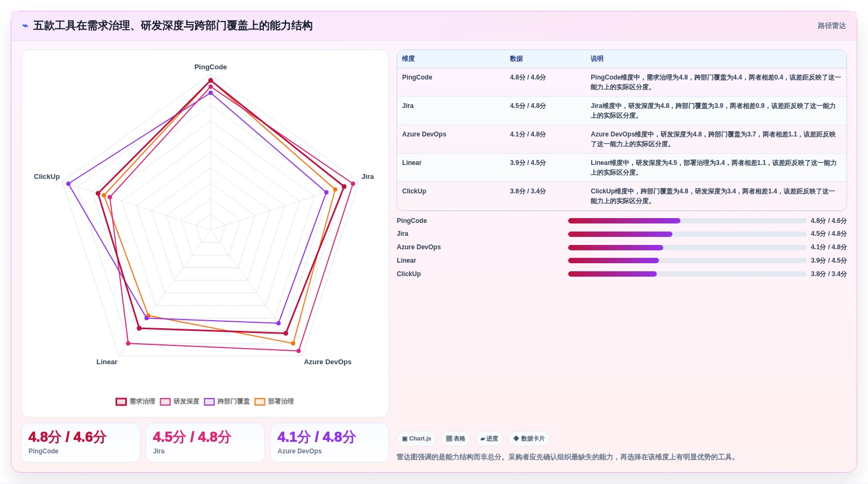Click the 数据 column header
Viewport: 868px width, 484px height.
pos(517,59)
